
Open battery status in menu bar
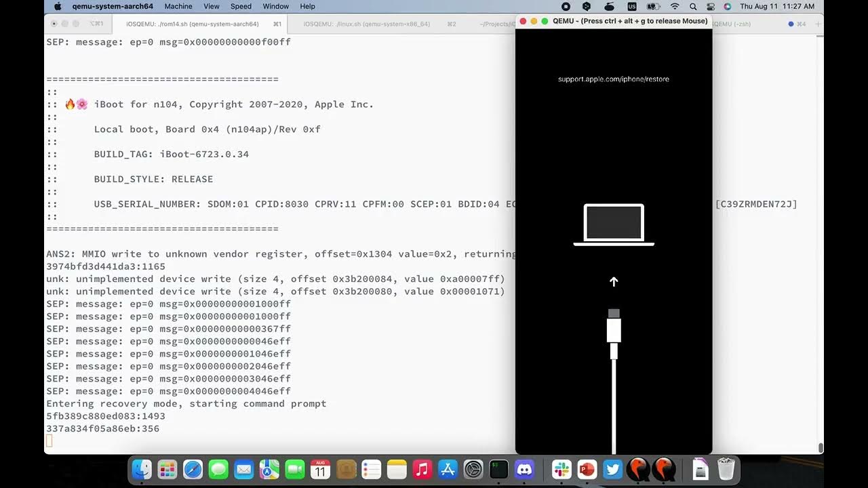point(653,6)
